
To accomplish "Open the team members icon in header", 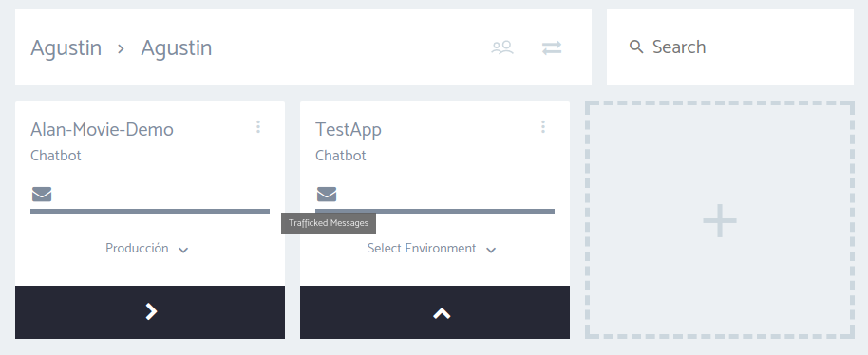I will point(502,47).
